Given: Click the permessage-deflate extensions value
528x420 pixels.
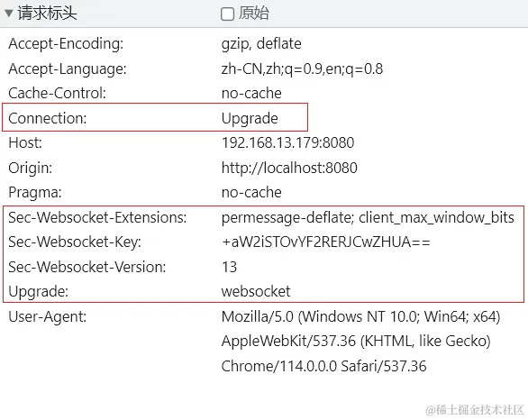Looking at the screenshot, I should (x=368, y=217).
